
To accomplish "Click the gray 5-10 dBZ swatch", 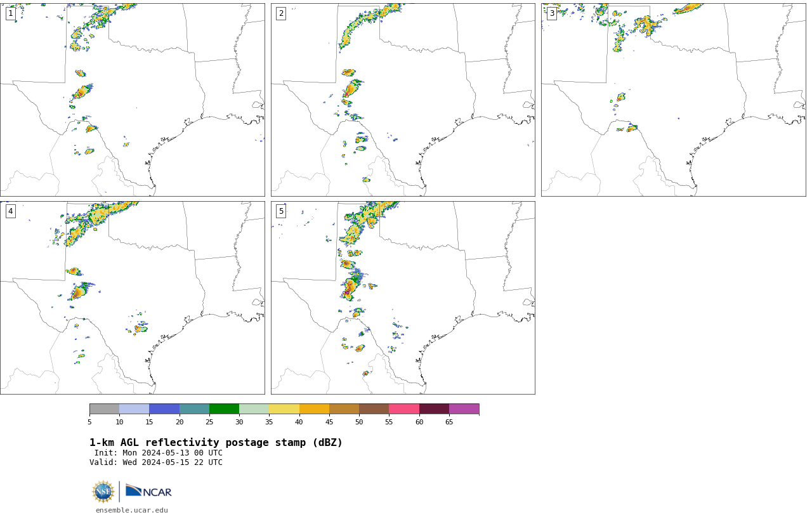I will coord(104,409).
